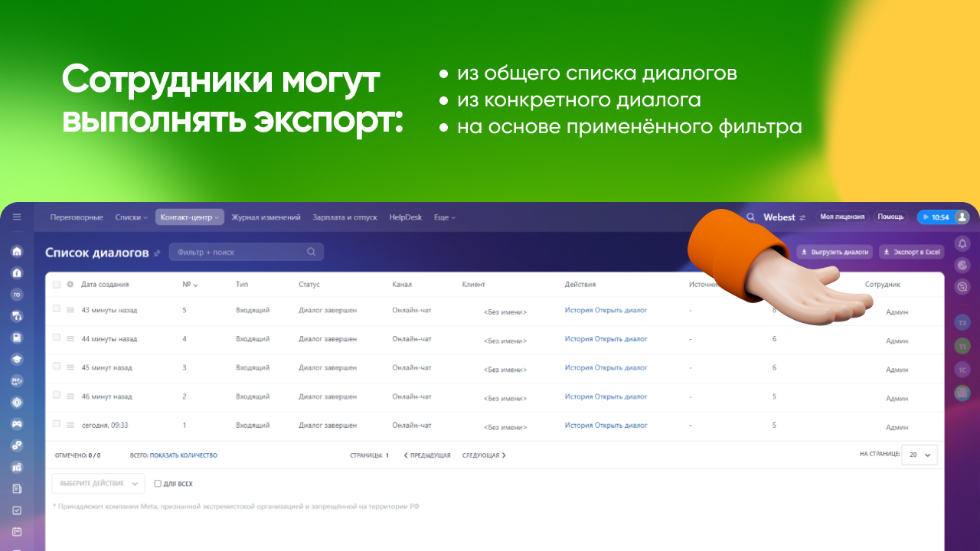980x551 pixels.
Task: Open the tasks icon in the left sidebar
Action: pyautogui.click(x=17, y=509)
